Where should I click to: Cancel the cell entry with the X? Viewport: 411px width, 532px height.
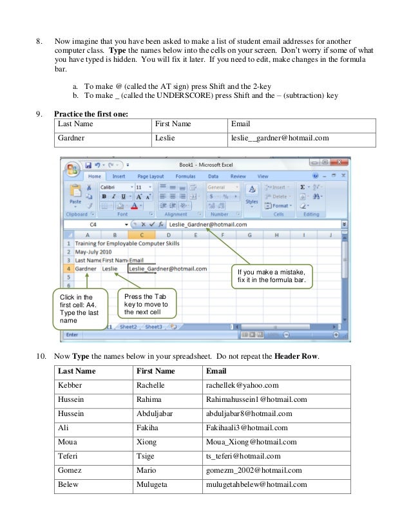coord(143,224)
